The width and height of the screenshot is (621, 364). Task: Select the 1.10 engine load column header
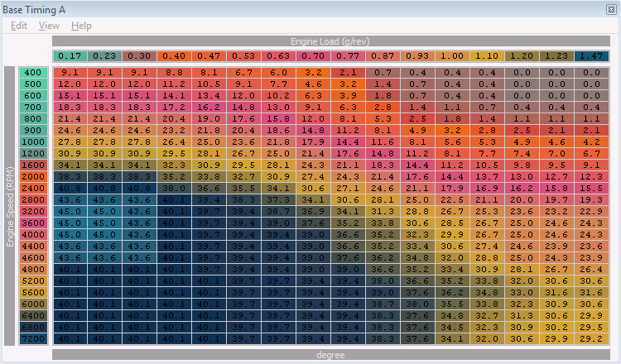[x=487, y=56]
